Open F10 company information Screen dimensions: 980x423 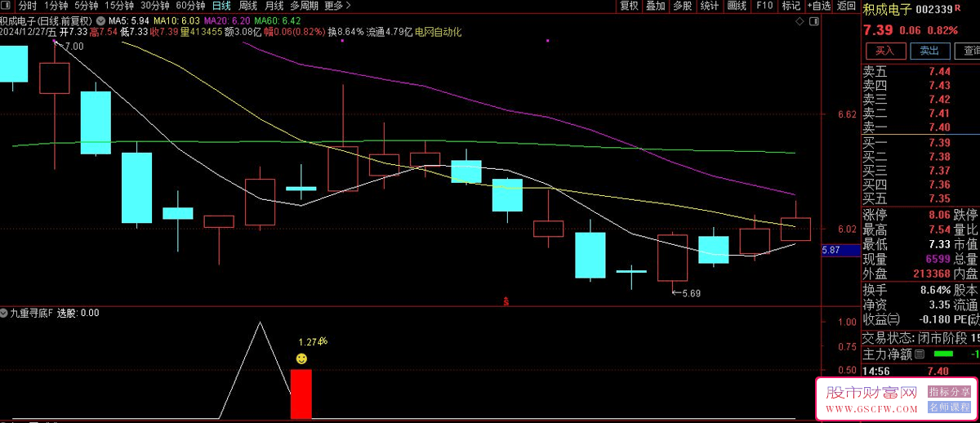[x=764, y=5]
